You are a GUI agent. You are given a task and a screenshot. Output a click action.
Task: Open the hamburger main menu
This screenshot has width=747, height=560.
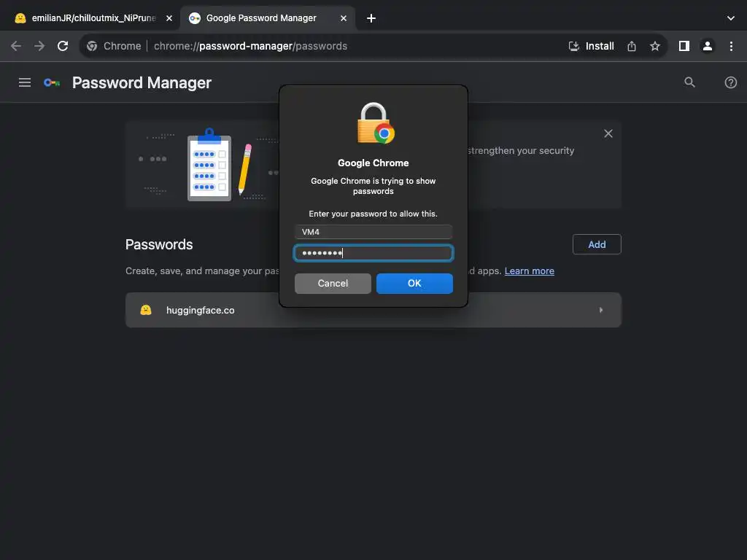(x=25, y=82)
